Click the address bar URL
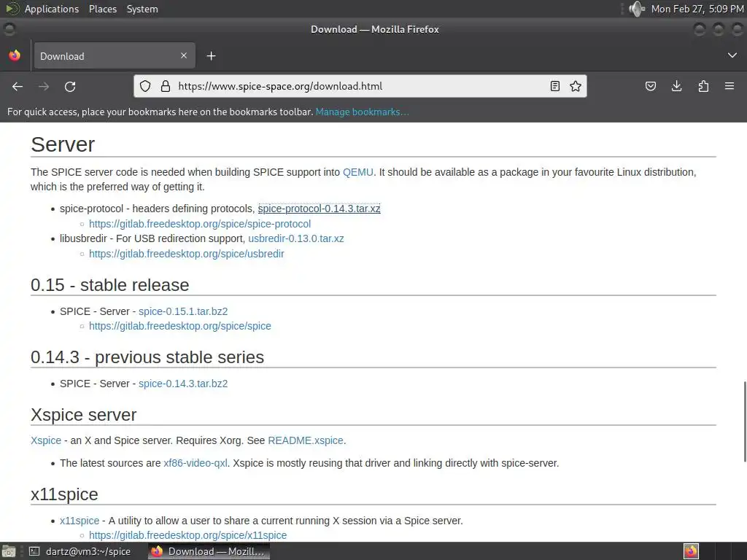This screenshot has width=747, height=560. pos(280,86)
